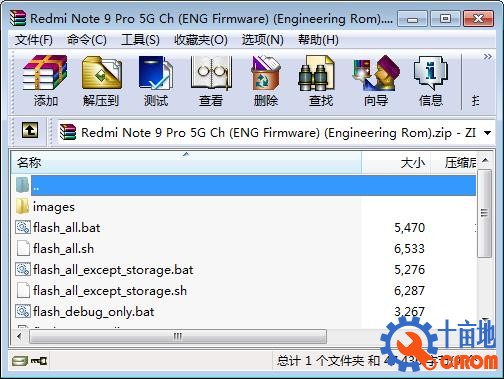The width and height of the screenshot is (504, 379).
Task: Show archive 信息 (Info) icon
Action: [x=431, y=73]
